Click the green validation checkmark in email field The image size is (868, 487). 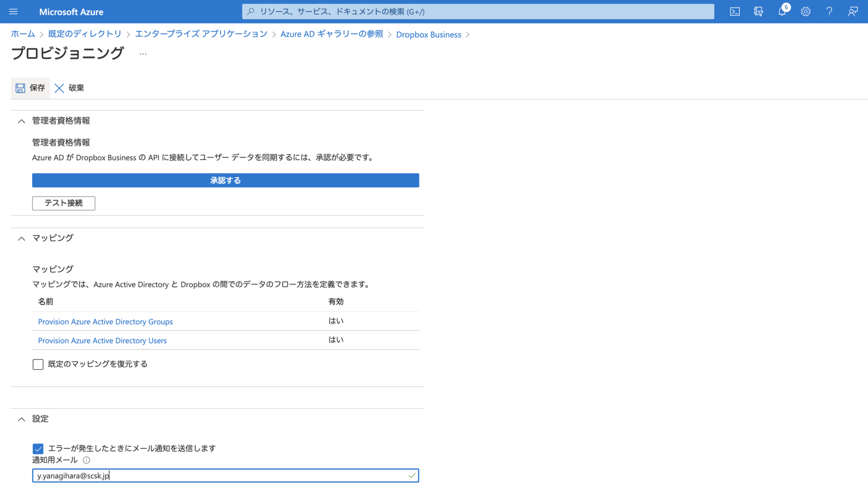(x=412, y=476)
